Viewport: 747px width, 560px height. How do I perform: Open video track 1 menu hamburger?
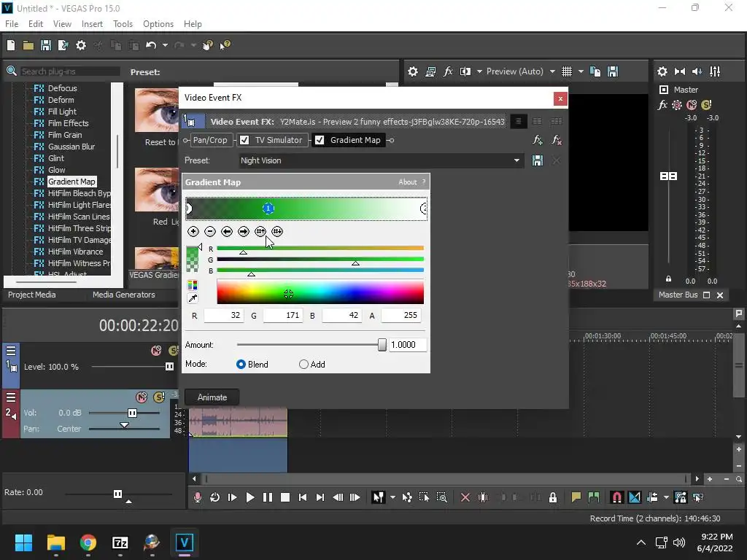pyautogui.click(x=11, y=351)
